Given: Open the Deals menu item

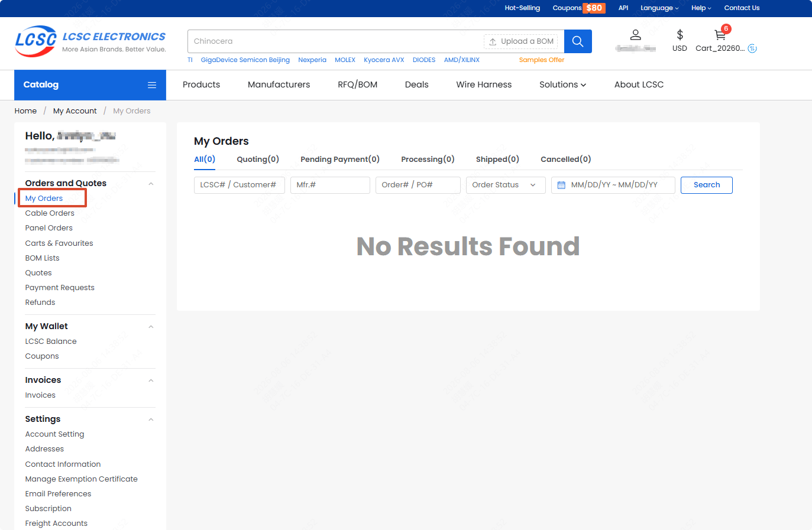Looking at the screenshot, I should 416,84.
